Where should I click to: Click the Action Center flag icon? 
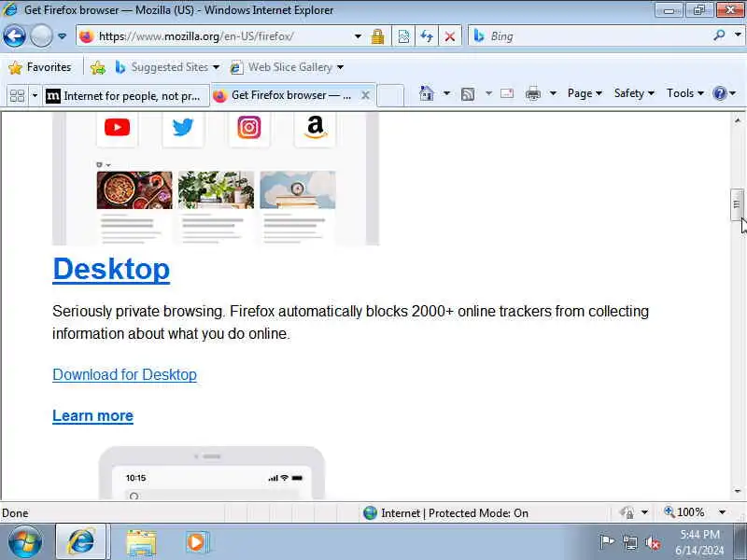606,542
